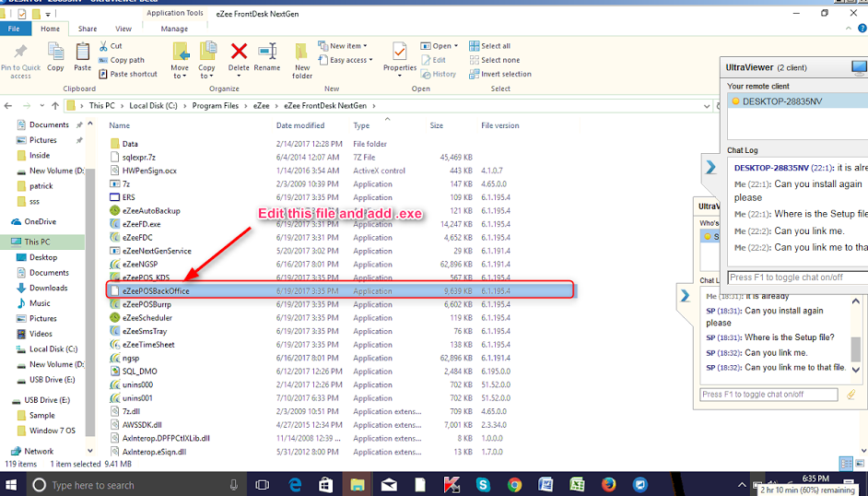Image resolution: width=868 pixels, height=496 pixels.
Task: Collapse UltraViewer panel with blue arrow
Action: click(x=710, y=167)
